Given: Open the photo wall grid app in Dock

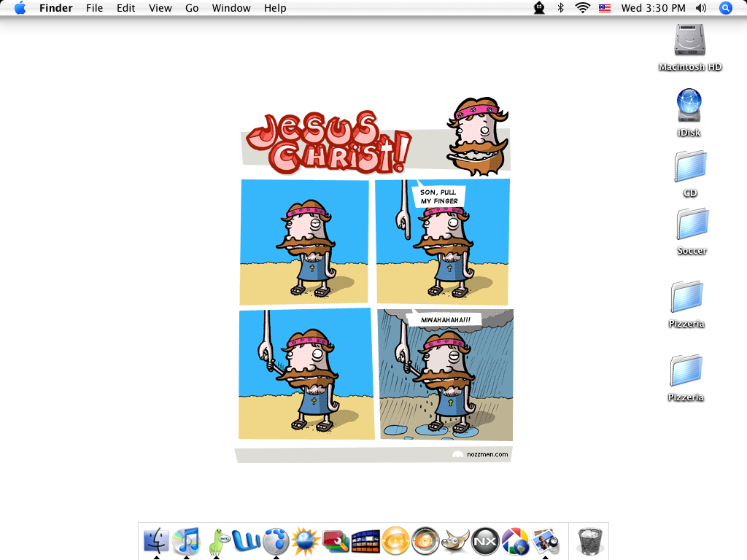Looking at the screenshot, I should pos(365,542).
